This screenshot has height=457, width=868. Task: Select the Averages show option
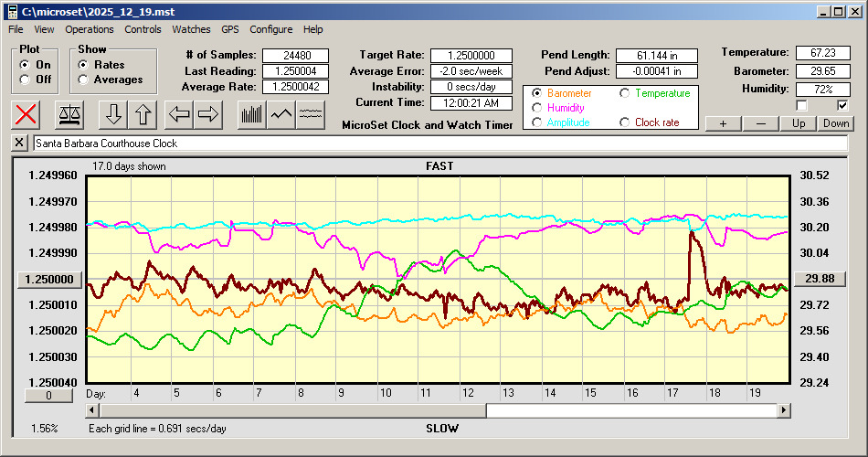tap(84, 80)
